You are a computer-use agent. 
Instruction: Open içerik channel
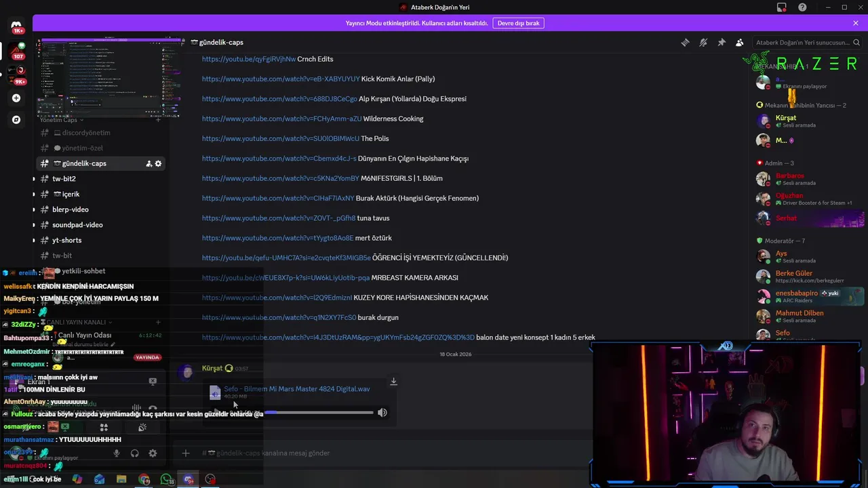click(x=100, y=194)
